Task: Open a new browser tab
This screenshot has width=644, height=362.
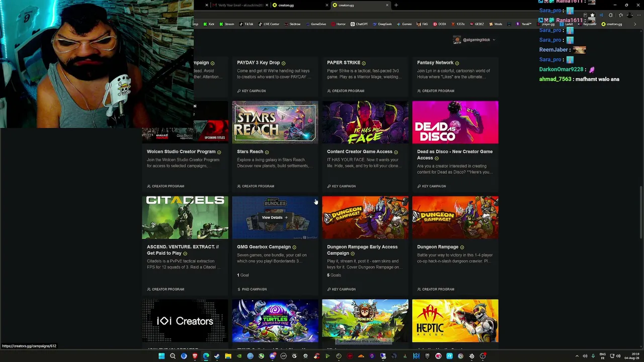Action: 396,5
